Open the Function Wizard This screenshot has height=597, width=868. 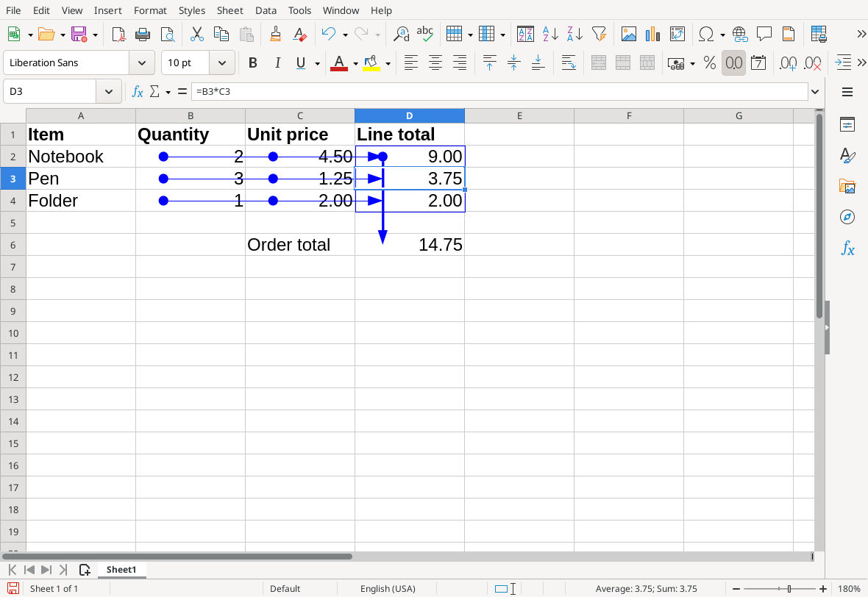pos(138,92)
